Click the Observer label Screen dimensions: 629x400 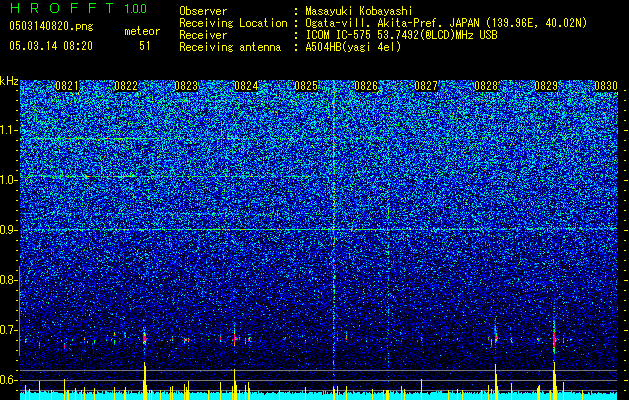(203, 11)
